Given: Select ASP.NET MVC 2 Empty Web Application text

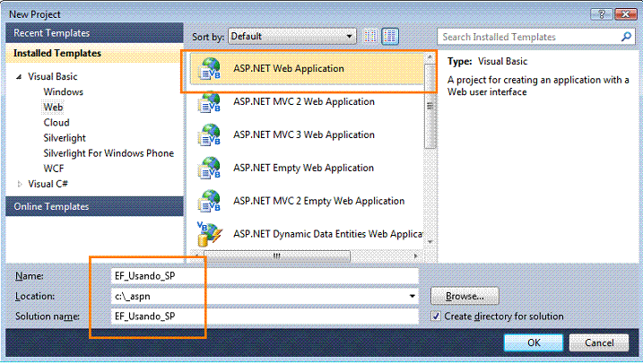Looking at the screenshot, I should 319,201.
